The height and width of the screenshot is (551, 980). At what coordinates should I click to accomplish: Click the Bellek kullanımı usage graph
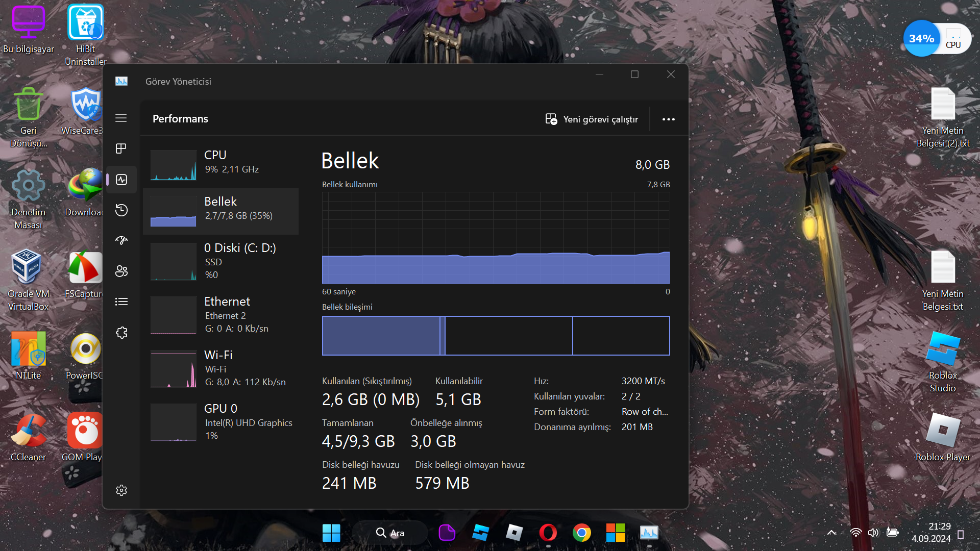[x=496, y=238]
